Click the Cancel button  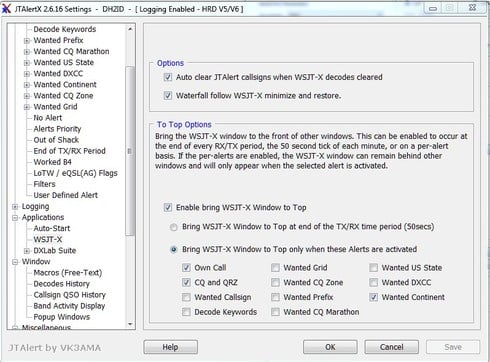[x=391, y=347]
